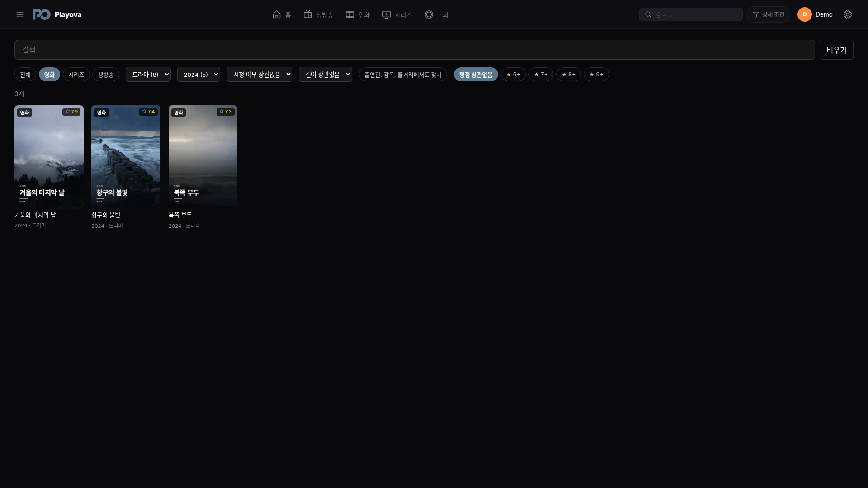Open the hamburger sidebar menu
The image size is (868, 488).
click(x=20, y=14)
